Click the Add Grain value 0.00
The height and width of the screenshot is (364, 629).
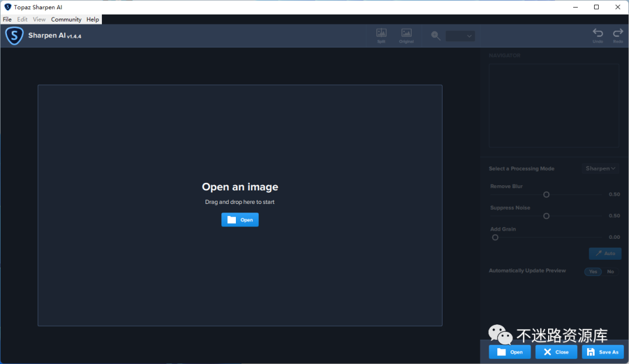[x=614, y=237]
